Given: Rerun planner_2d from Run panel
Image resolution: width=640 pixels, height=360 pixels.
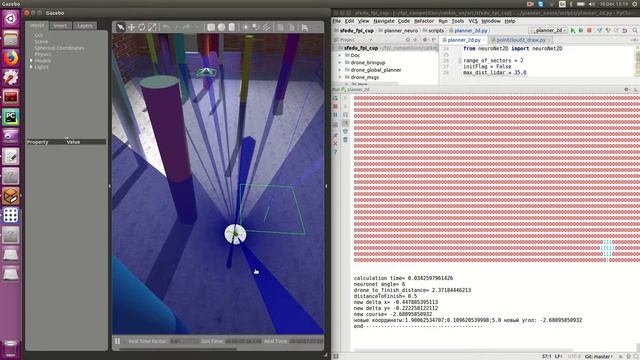Looking at the screenshot, I should click(x=336, y=98).
